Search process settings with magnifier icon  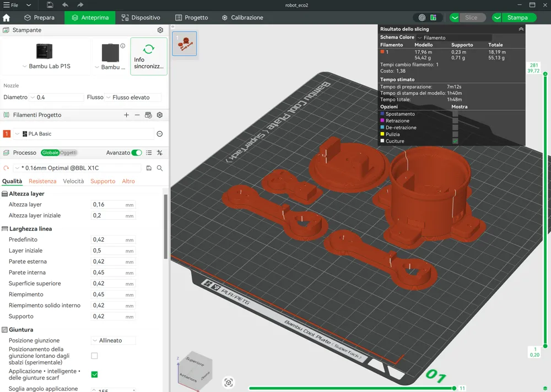[160, 168]
